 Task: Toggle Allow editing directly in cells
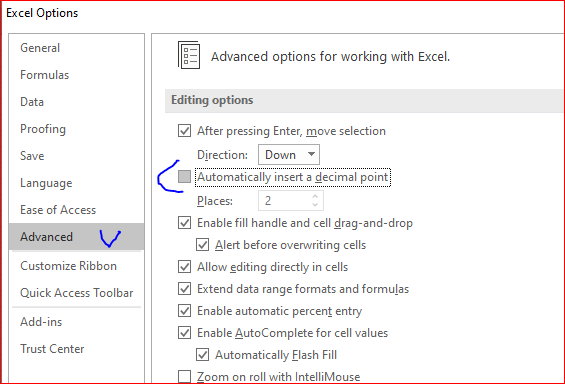click(184, 267)
